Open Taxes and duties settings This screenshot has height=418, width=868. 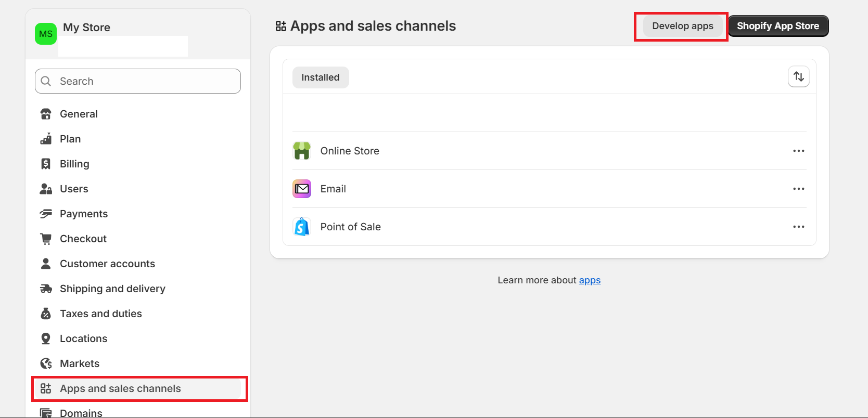click(x=101, y=313)
